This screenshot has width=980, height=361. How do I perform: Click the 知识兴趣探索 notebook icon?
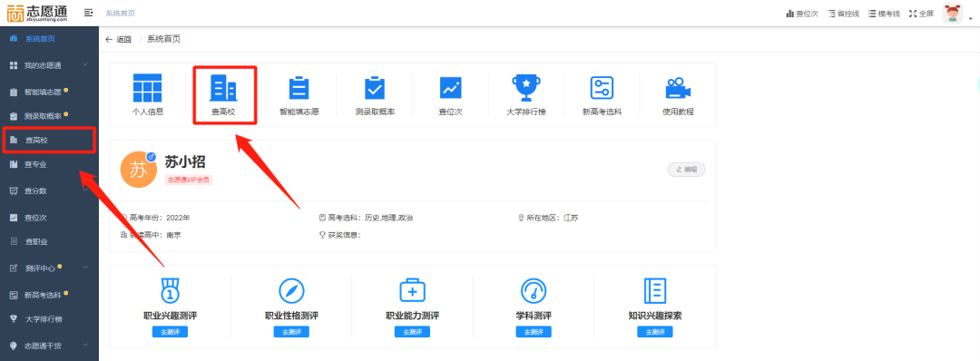pyautogui.click(x=655, y=290)
